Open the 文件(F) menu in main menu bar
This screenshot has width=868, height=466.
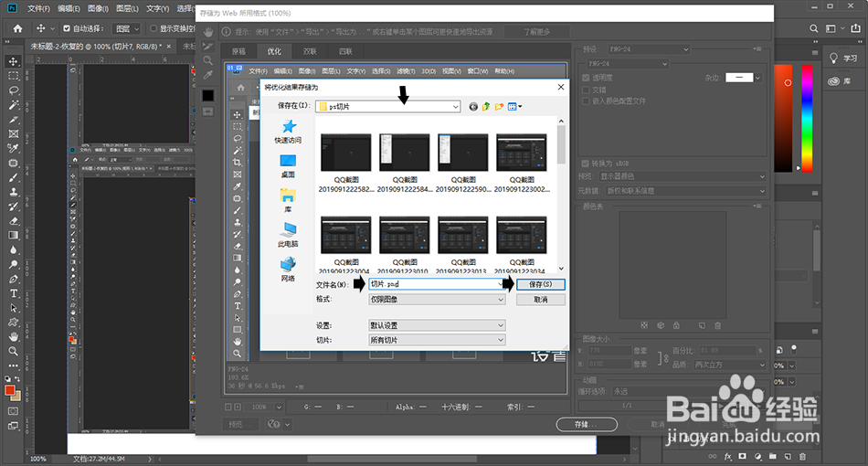[38, 8]
